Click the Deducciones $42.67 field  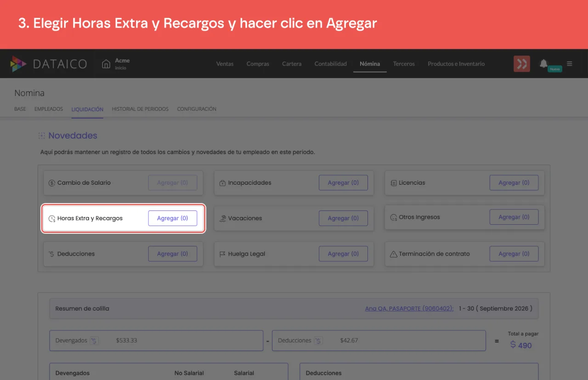point(379,340)
